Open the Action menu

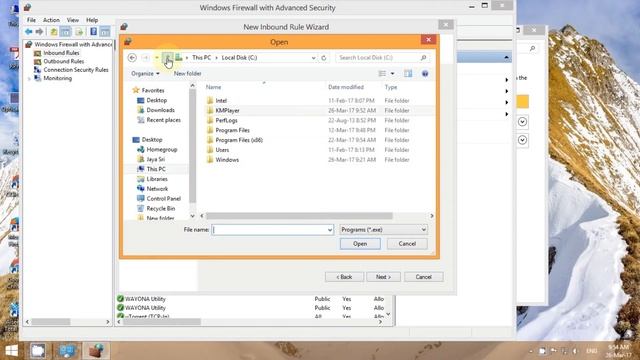click(51, 20)
